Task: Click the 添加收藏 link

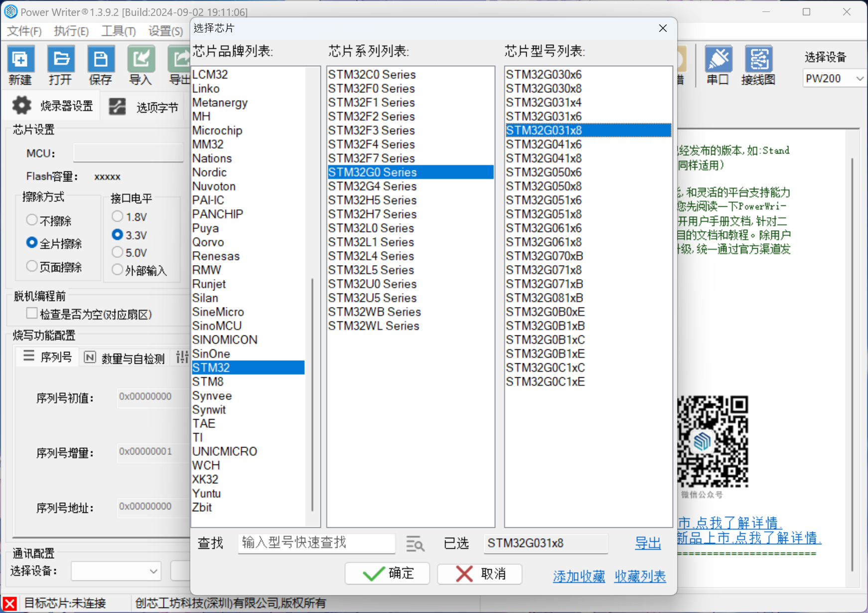Action: pos(579,577)
